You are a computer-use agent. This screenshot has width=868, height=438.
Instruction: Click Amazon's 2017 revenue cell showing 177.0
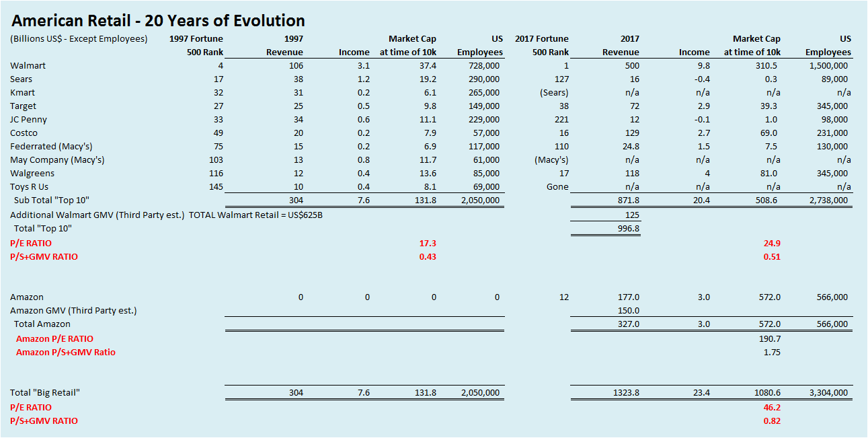(628, 297)
